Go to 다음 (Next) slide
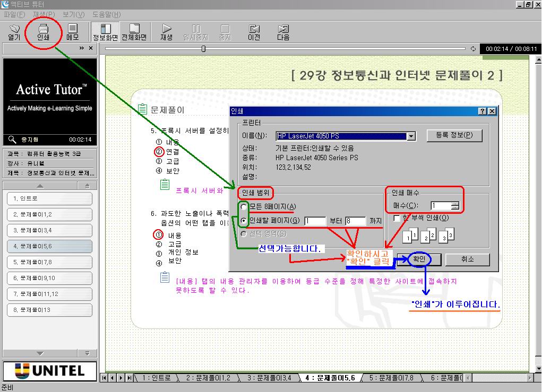542x392 pixels. [283, 32]
